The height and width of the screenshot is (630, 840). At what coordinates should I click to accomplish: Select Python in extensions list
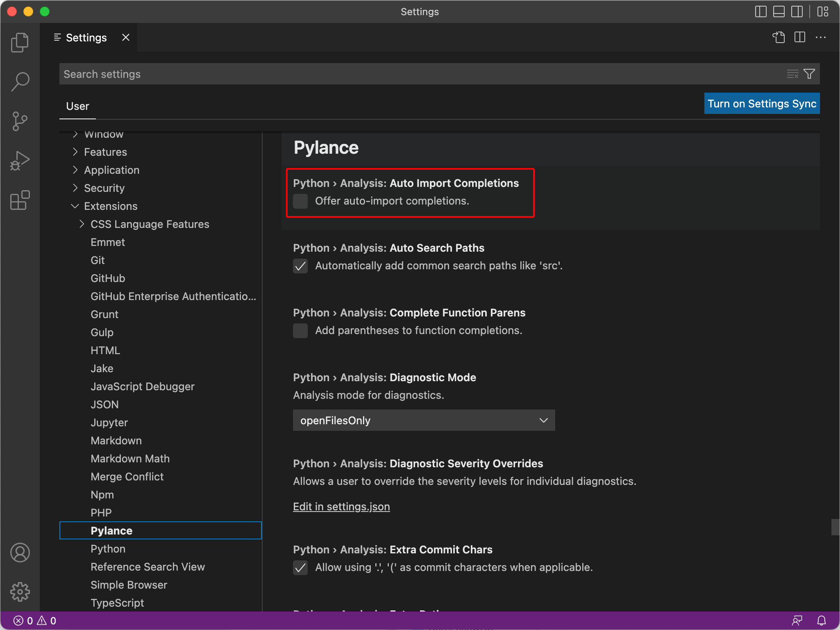pyautogui.click(x=108, y=549)
